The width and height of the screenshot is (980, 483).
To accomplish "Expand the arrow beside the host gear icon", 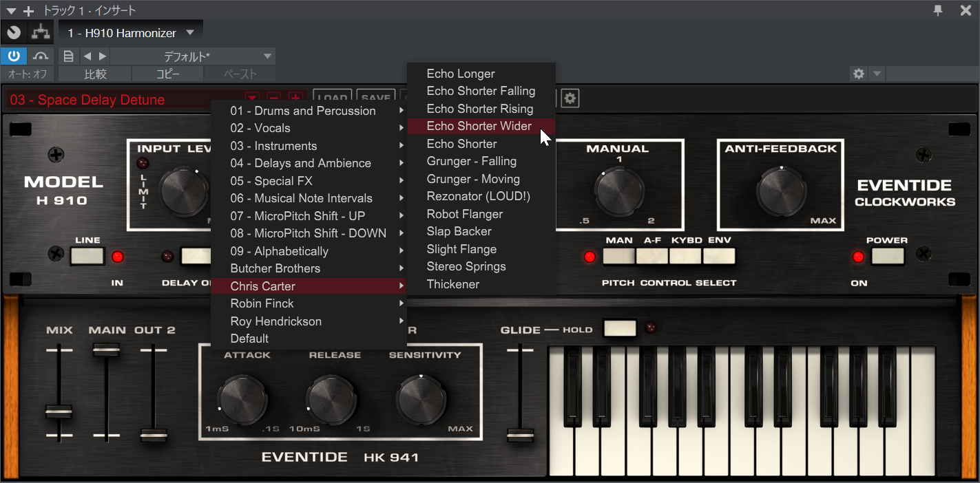I will coord(876,74).
